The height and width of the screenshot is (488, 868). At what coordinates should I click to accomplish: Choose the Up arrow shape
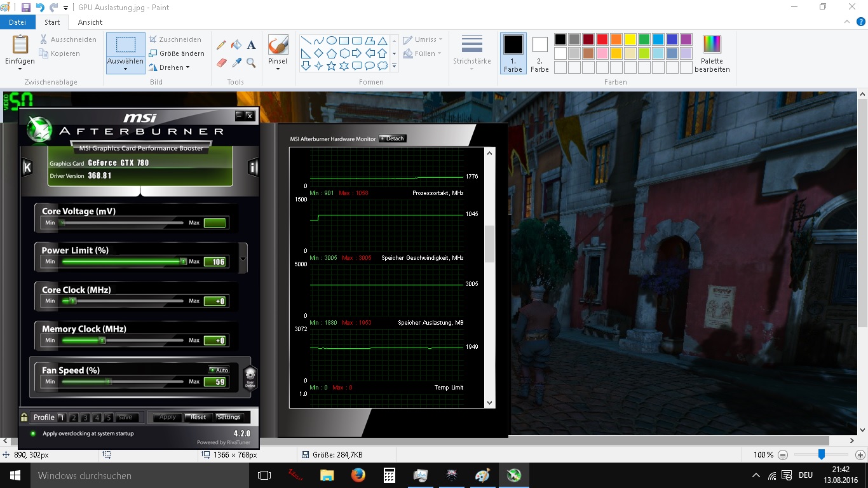pos(382,53)
